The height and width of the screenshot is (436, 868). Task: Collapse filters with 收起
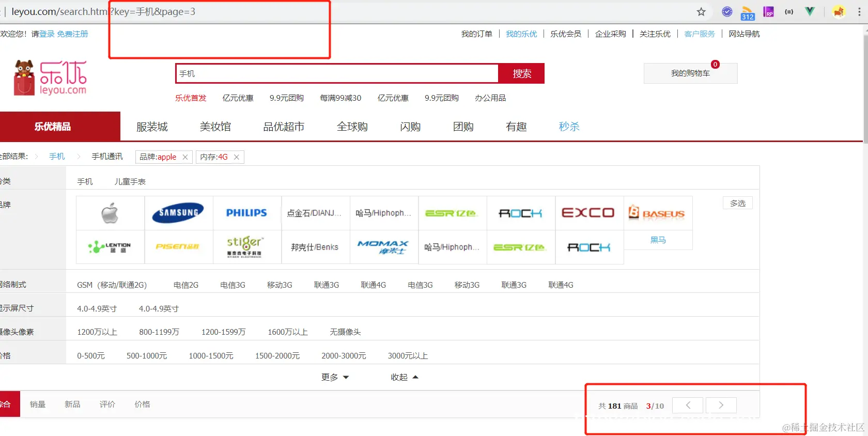pos(404,377)
